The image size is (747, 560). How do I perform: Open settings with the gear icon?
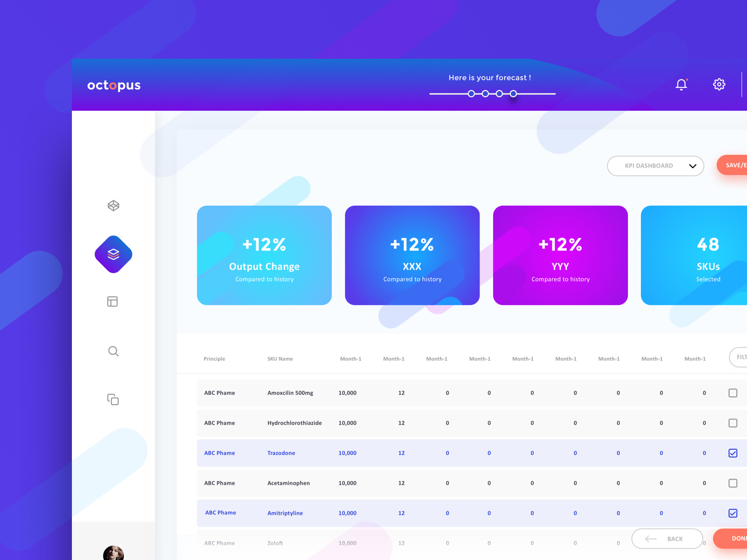719,84
